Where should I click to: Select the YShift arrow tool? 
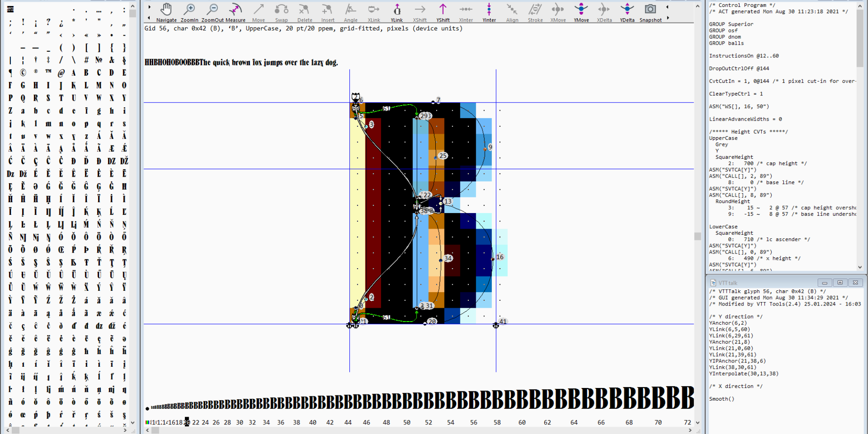(x=443, y=13)
